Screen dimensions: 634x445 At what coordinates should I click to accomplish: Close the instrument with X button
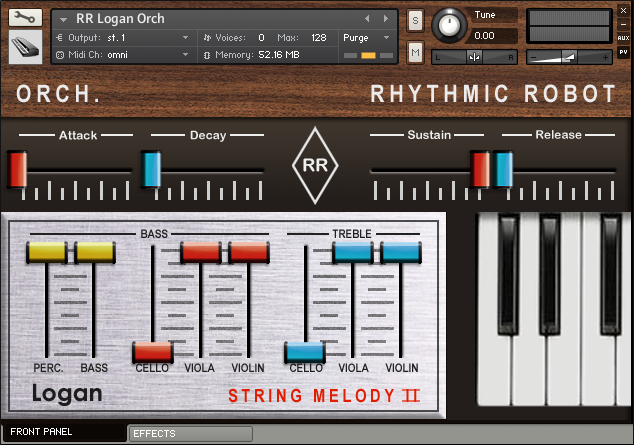(x=623, y=11)
